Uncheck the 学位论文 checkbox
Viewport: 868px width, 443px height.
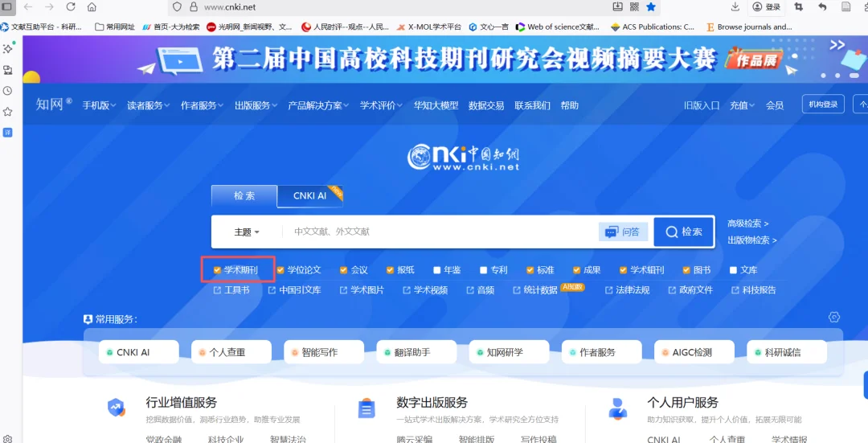[280, 270]
